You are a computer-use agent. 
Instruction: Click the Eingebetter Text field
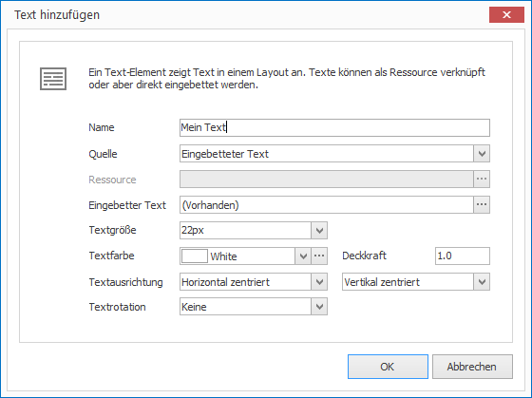tap(327, 205)
